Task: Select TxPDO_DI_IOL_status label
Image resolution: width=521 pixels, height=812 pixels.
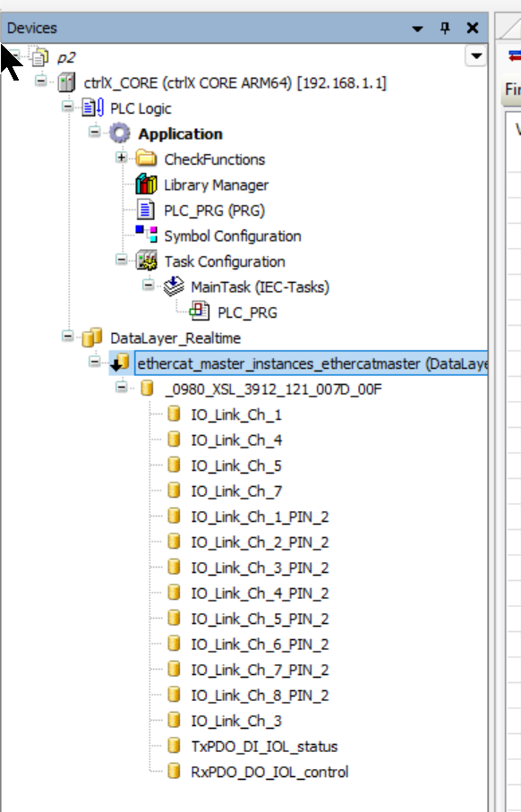Action: (x=264, y=747)
